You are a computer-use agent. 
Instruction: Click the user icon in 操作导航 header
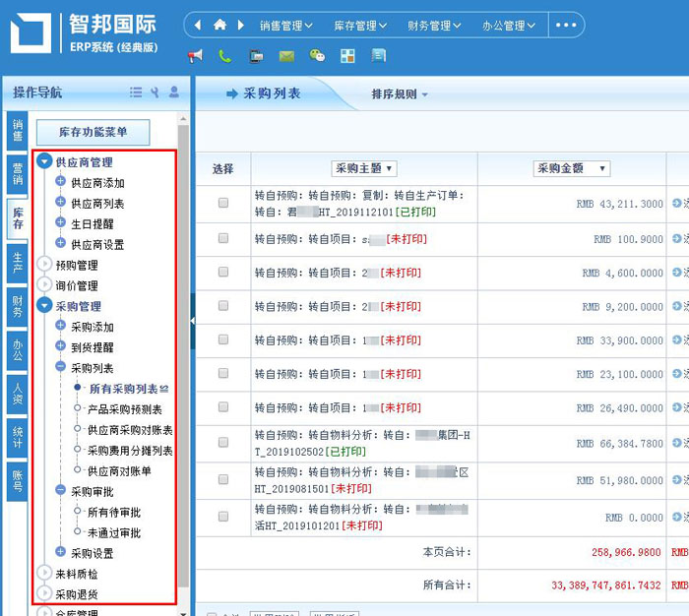(x=174, y=92)
